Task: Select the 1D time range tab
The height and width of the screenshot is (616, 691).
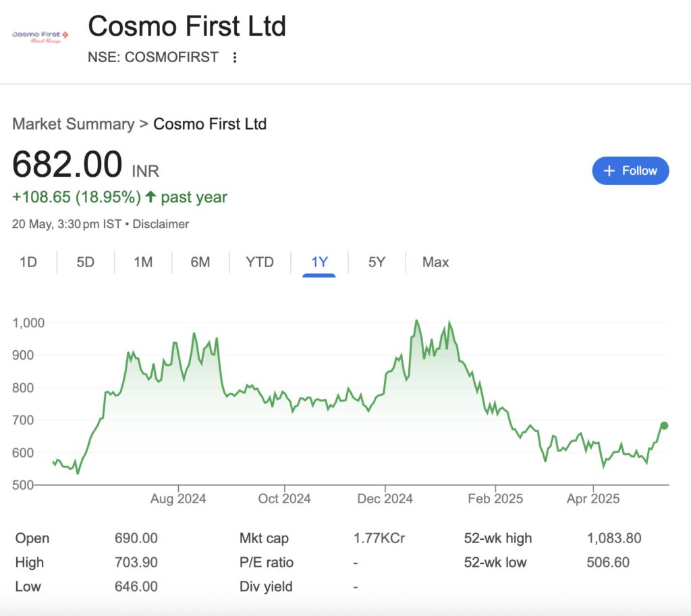Action: click(28, 262)
